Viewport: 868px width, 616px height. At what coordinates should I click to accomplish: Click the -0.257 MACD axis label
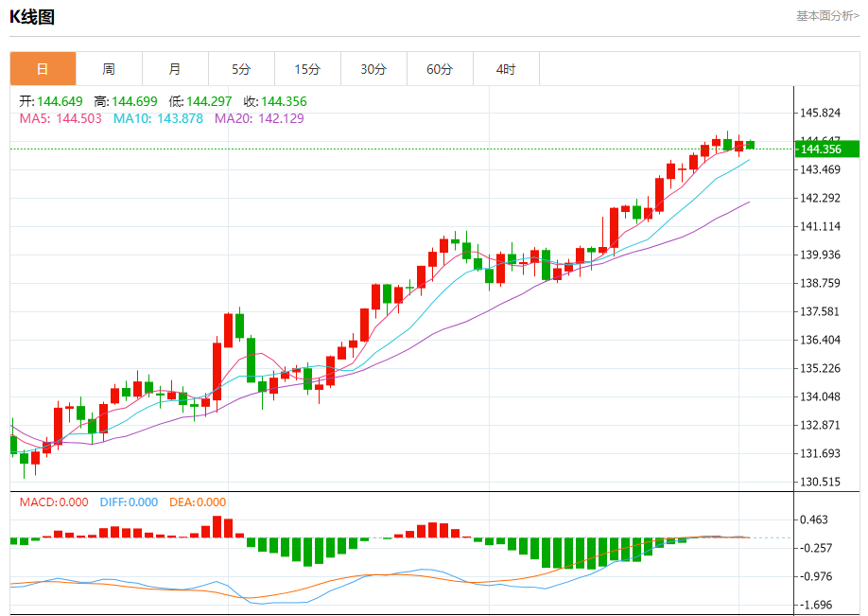tap(816, 548)
